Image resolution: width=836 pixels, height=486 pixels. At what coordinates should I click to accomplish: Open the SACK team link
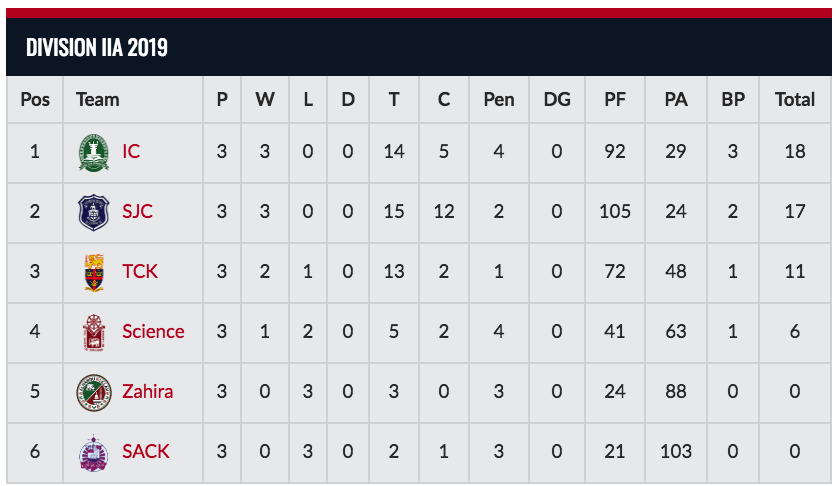146,452
